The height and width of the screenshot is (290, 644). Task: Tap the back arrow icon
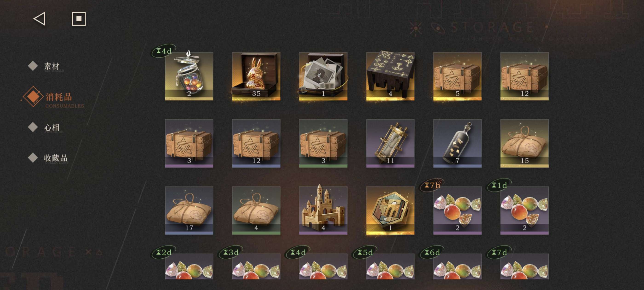click(x=40, y=19)
